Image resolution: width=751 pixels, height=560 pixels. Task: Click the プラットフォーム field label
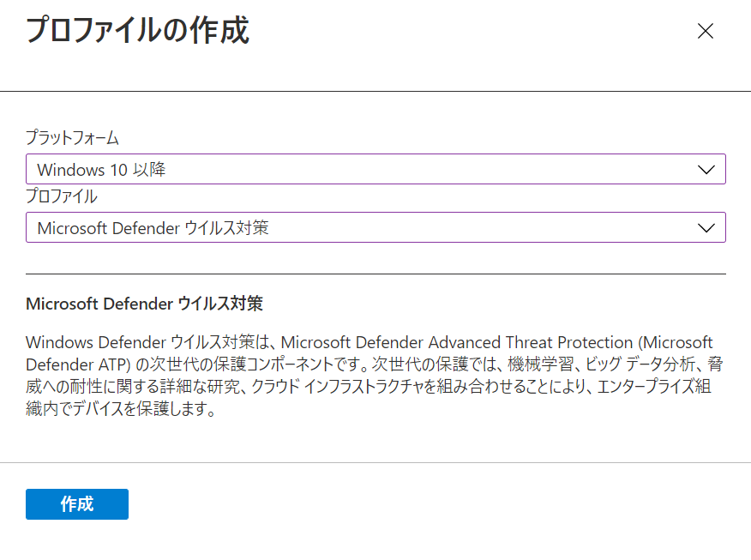click(x=72, y=137)
